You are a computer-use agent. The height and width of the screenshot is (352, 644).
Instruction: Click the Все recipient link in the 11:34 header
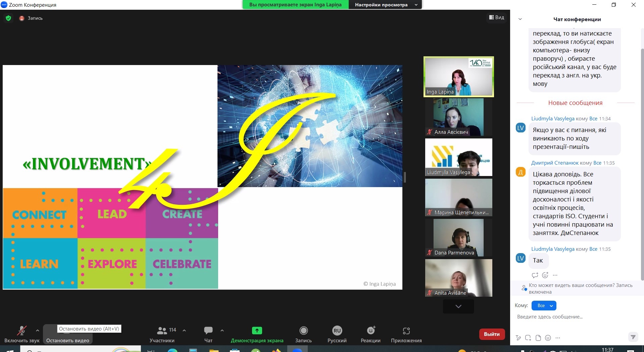[x=593, y=119]
